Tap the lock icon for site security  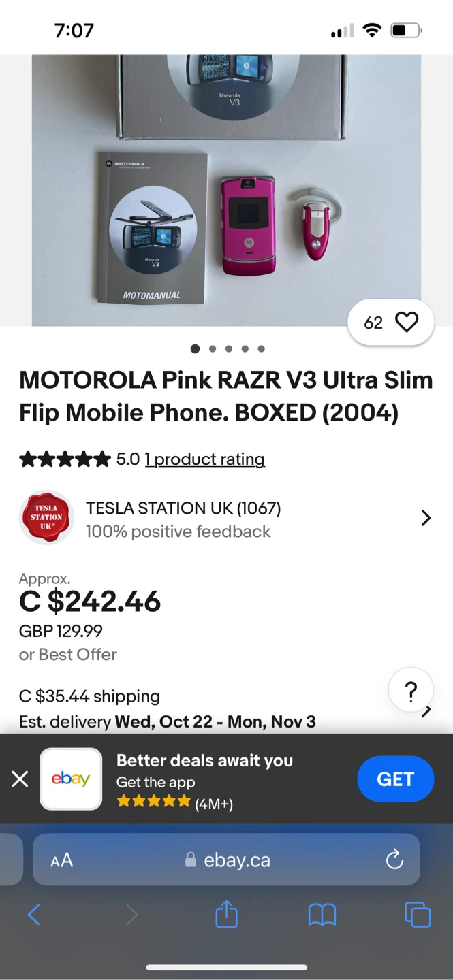[191, 860]
